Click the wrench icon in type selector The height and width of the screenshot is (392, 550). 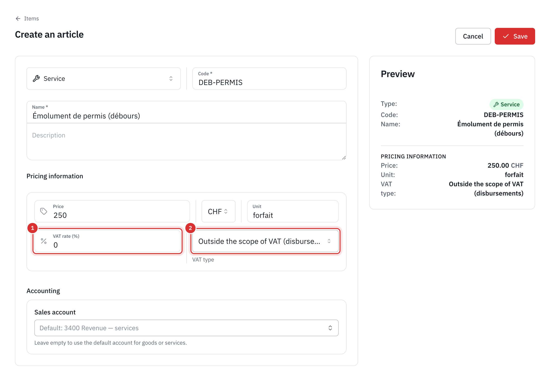click(36, 78)
